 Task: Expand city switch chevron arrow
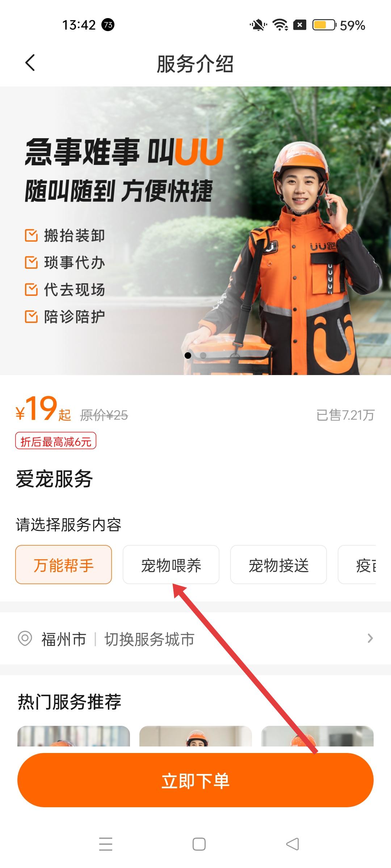coord(370,638)
